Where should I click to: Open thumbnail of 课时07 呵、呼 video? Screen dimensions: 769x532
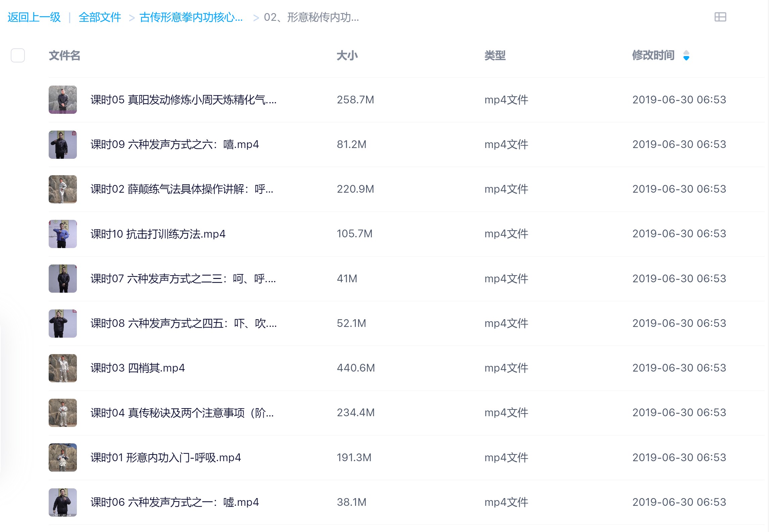click(x=63, y=279)
